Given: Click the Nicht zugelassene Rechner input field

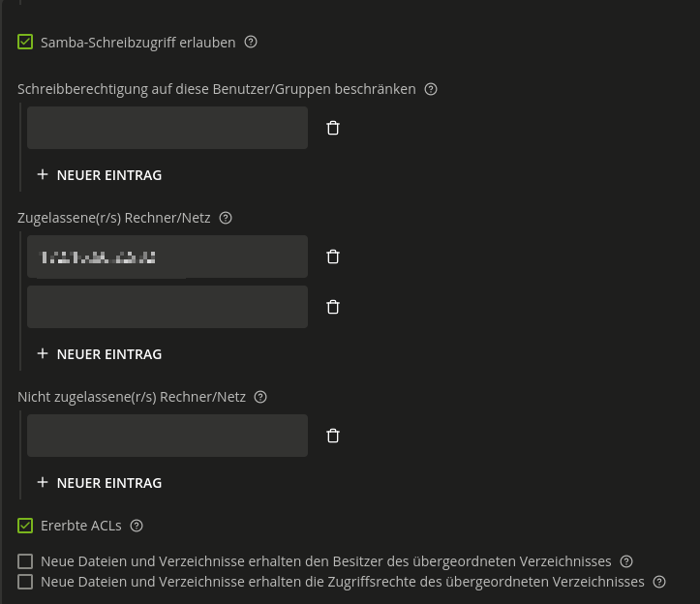Looking at the screenshot, I should pyautogui.click(x=167, y=436).
